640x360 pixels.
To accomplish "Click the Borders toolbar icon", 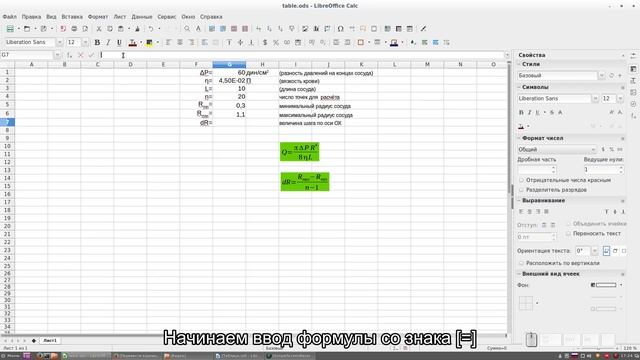I will [360, 42].
